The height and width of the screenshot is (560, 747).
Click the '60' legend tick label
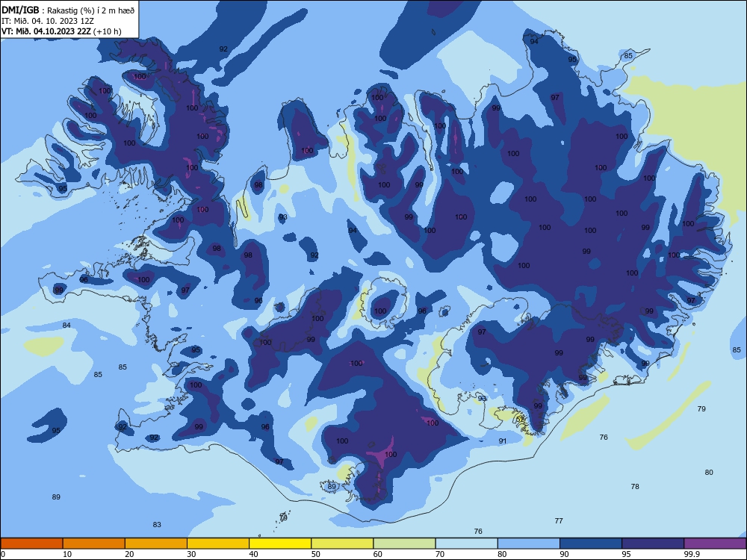pos(378,554)
